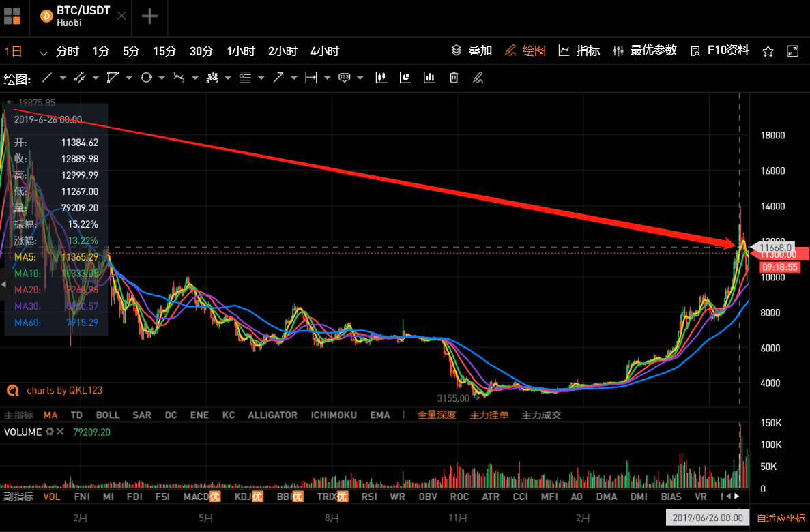Open the grid layout icon at top-left
This screenshot has width=810, height=532.
(12, 16)
